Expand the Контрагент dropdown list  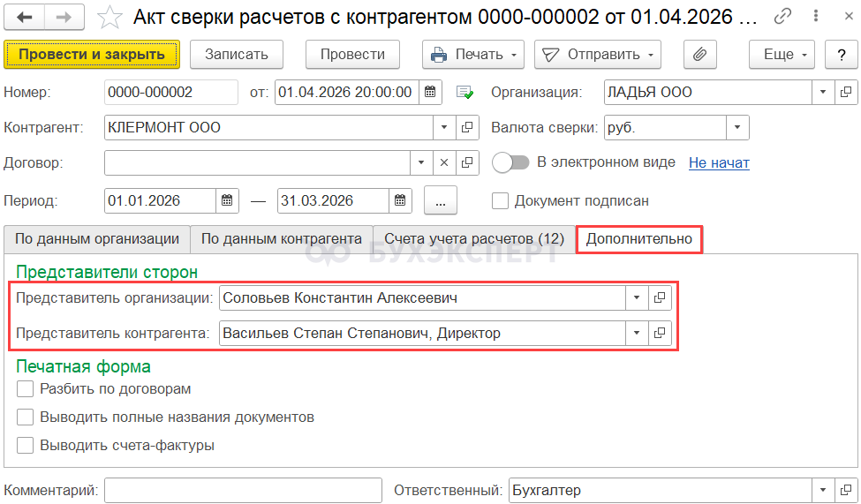pos(444,127)
